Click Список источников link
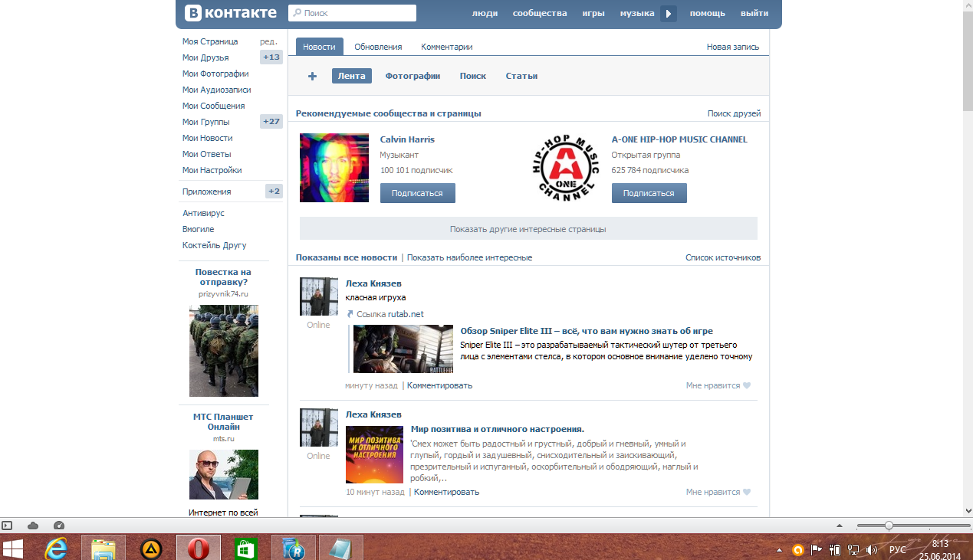The width and height of the screenshot is (973, 560). (723, 257)
